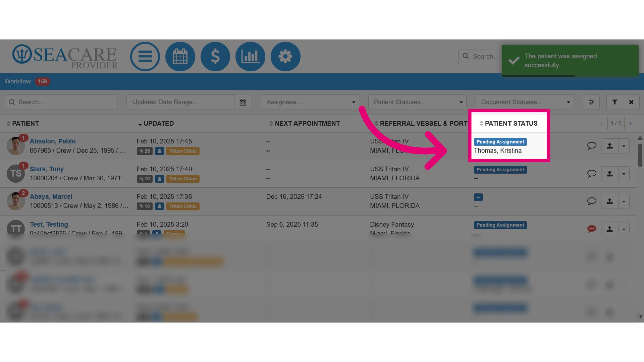
Task: Click Dec 16, 2025 17:24 appointment
Action: pyautogui.click(x=294, y=197)
